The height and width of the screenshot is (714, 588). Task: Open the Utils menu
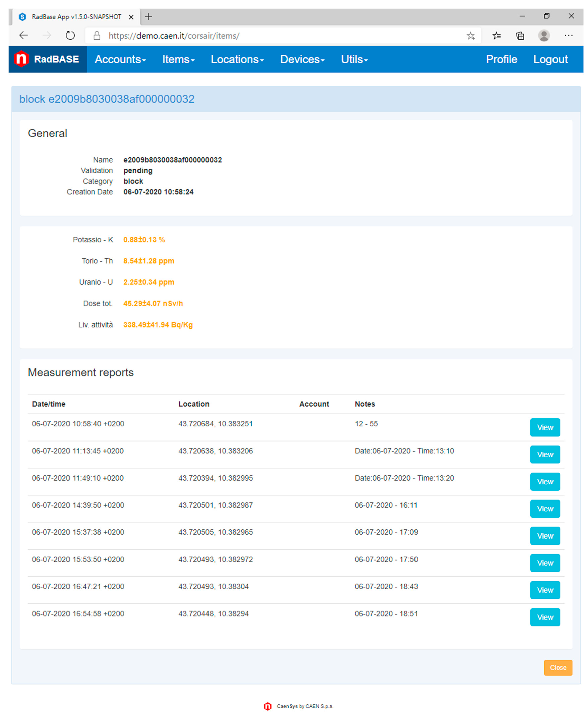coord(354,59)
